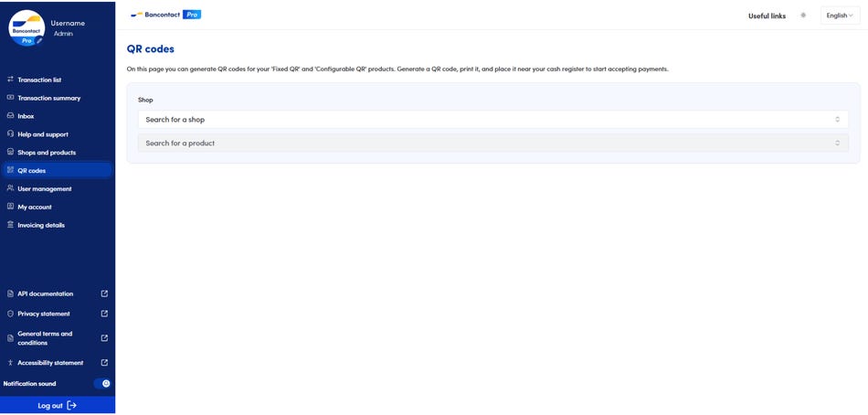The image size is (868, 415).
Task: Click the Transaction summary icon
Action: click(x=10, y=98)
